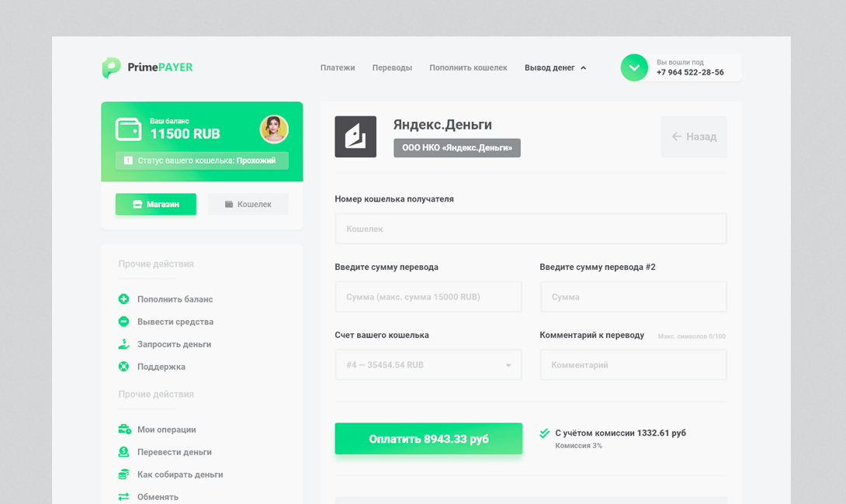This screenshot has height=504, width=846.
Task: Focus the Кошелек recipient wallet number field
Action: click(x=531, y=229)
